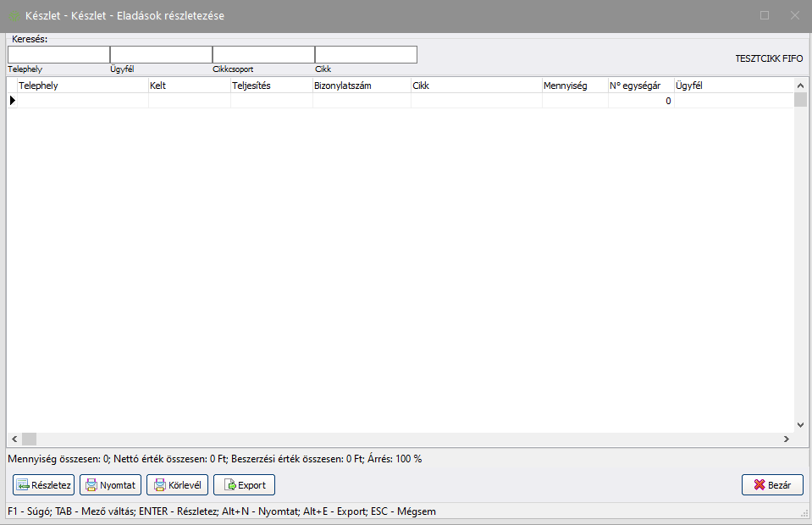Open the Körlevél mail merge button
This screenshot has width=812, height=525.
178,485
